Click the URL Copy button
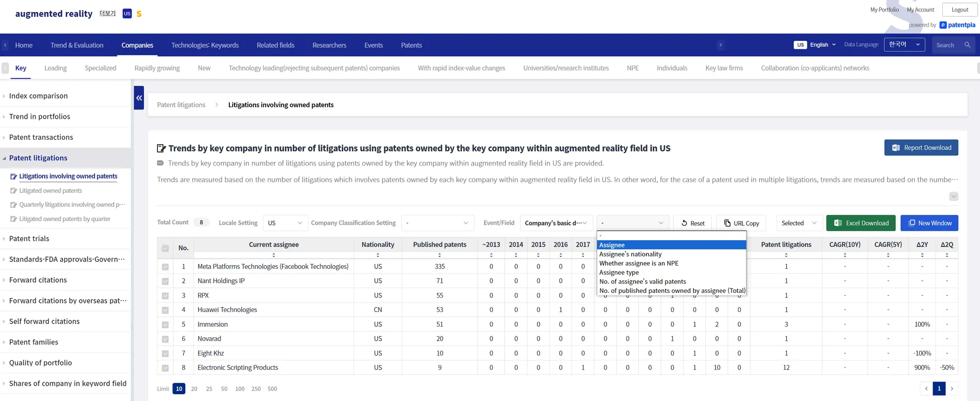Screen dimensions: 980x401 pyautogui.click(x=741, y=223)
